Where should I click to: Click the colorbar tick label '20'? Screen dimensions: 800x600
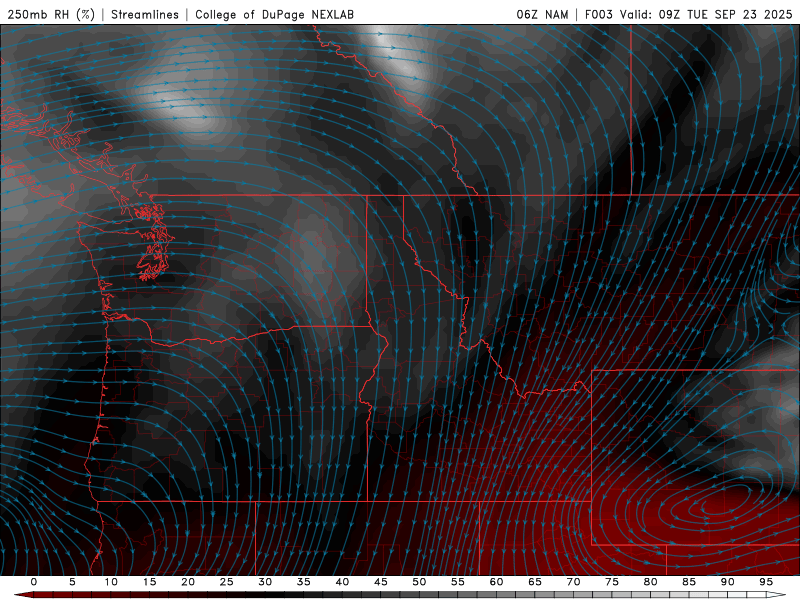[188, 582]
